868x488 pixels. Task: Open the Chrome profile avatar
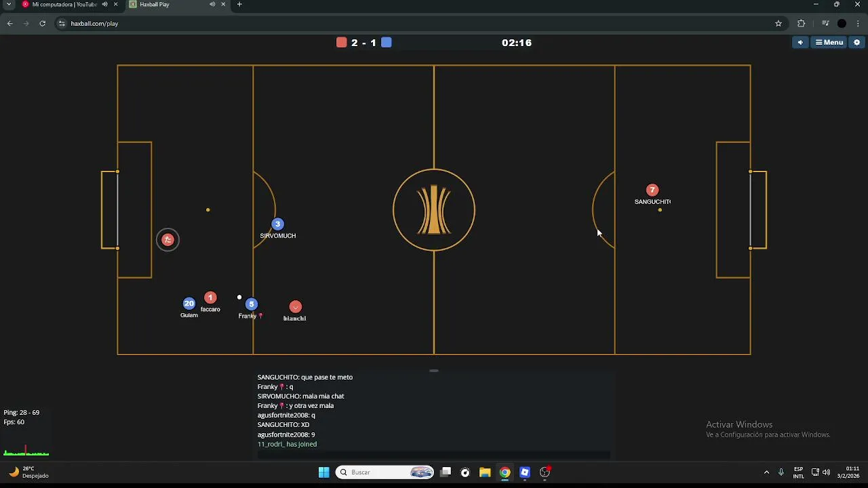pos(842,23)
